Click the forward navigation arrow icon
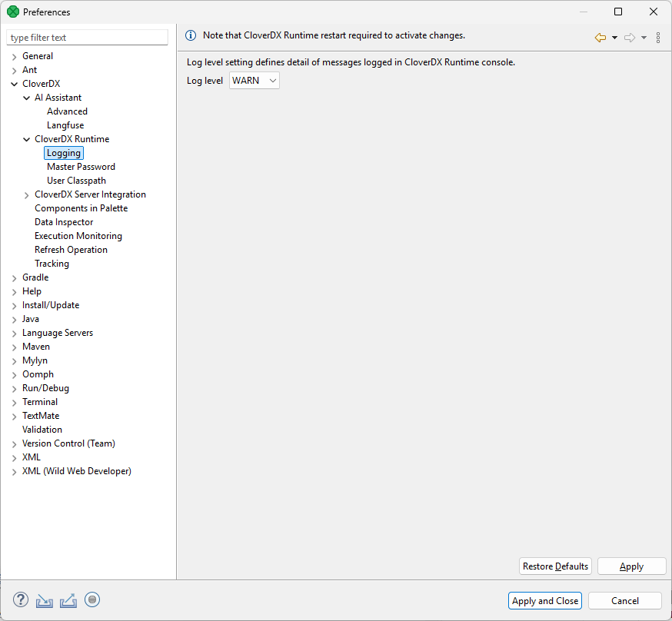Image resolution: width=672 pixels, height=621 pixels. (x=630, y=38)
